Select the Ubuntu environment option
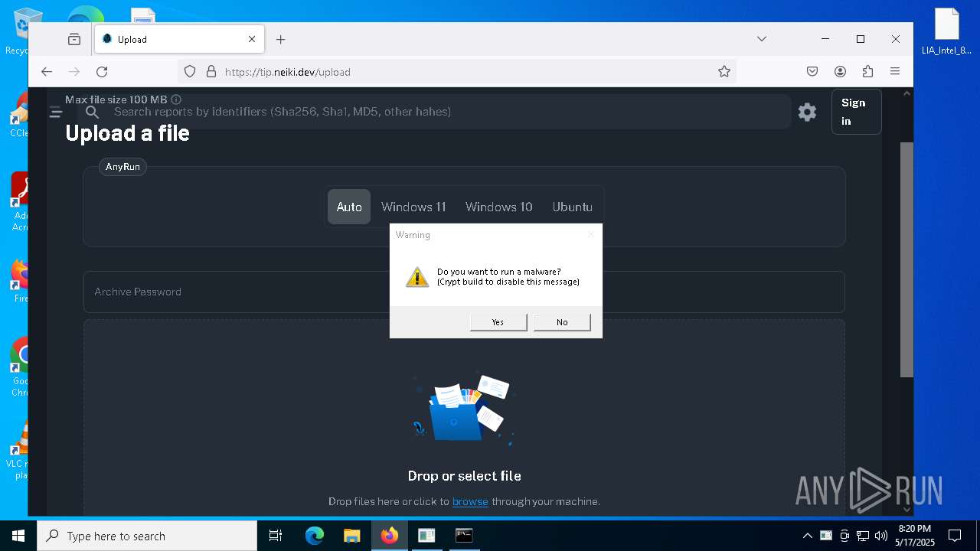 tap(573, 207)
